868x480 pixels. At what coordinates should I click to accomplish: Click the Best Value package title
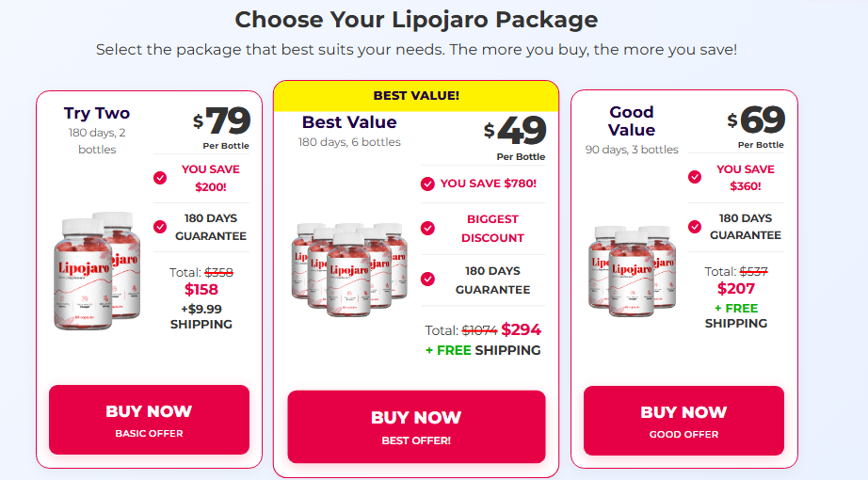[x=349, y=121]
